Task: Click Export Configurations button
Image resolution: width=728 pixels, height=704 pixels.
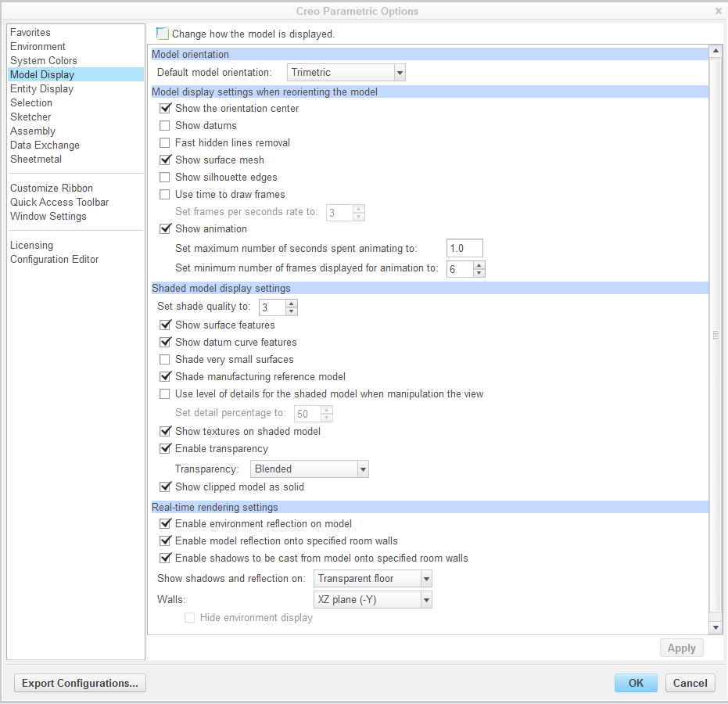Action: tap(80, 683)
